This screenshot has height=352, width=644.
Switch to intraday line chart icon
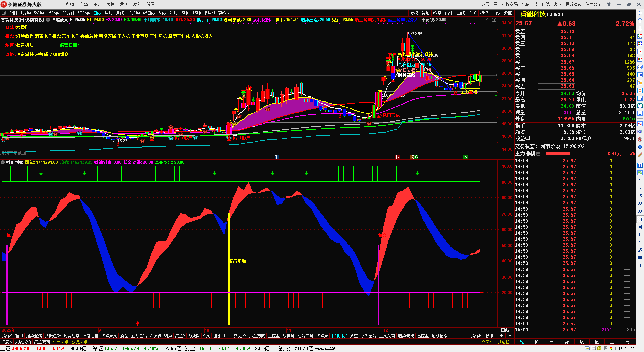(x=640, y=52)
